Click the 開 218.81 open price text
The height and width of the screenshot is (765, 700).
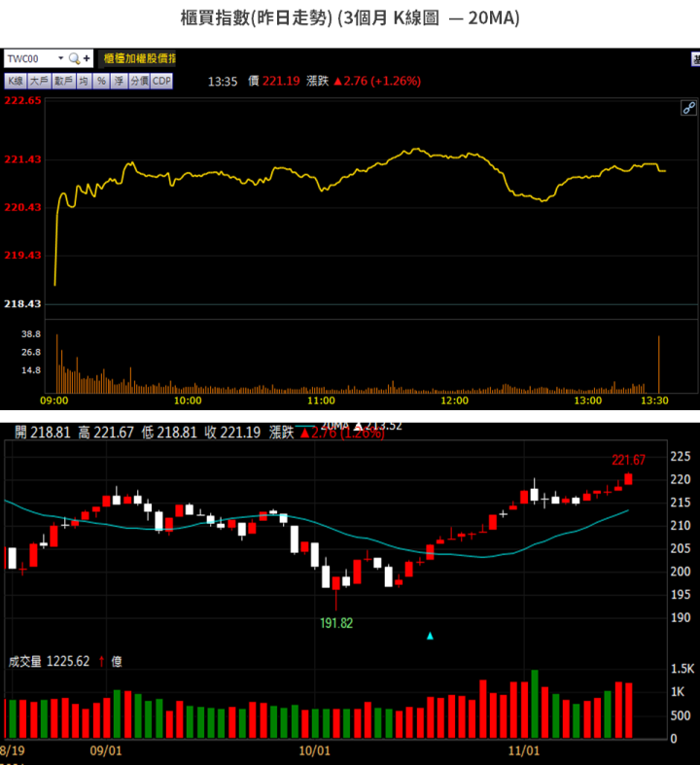(43, 433)
